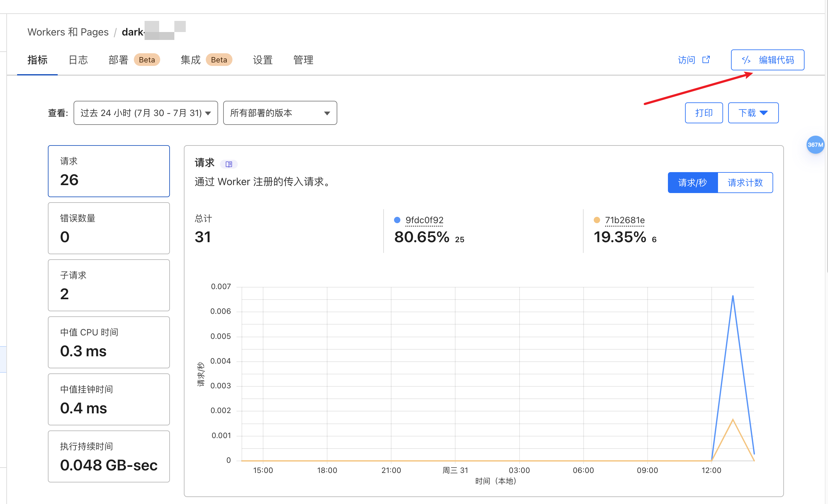
Task: Select the 中值挂钟时间 card
Action: pos(108,399)
